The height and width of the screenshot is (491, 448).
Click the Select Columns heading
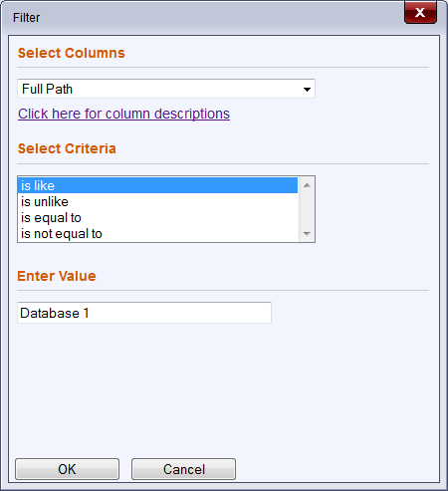[x=72, y=53]
